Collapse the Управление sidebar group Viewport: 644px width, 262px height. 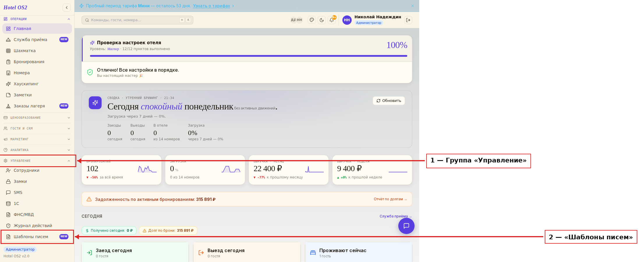pos(37,161)
